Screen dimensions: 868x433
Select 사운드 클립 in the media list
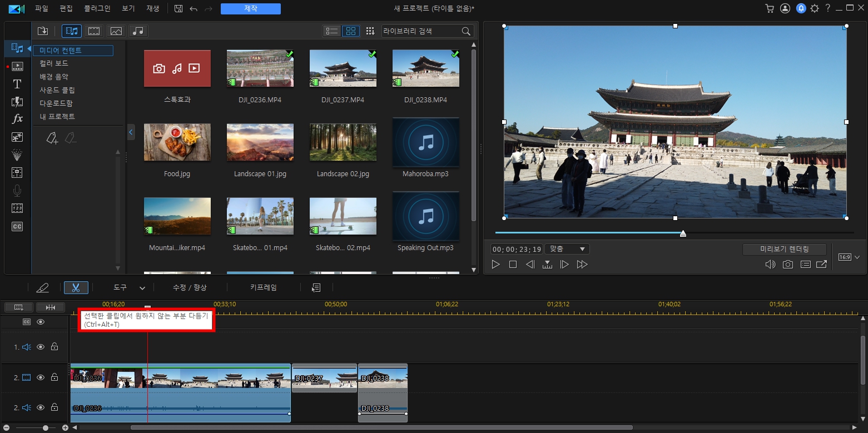click(x=57, y=90)
